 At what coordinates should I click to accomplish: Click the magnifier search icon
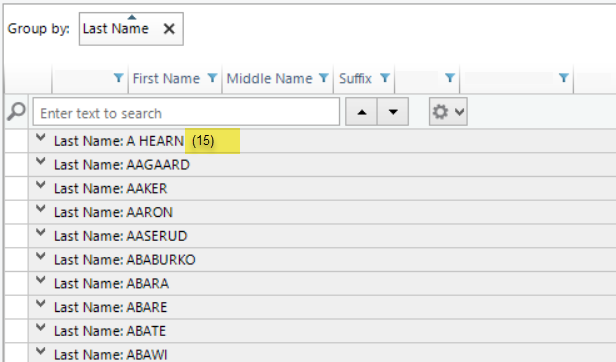tap(16, 112)
